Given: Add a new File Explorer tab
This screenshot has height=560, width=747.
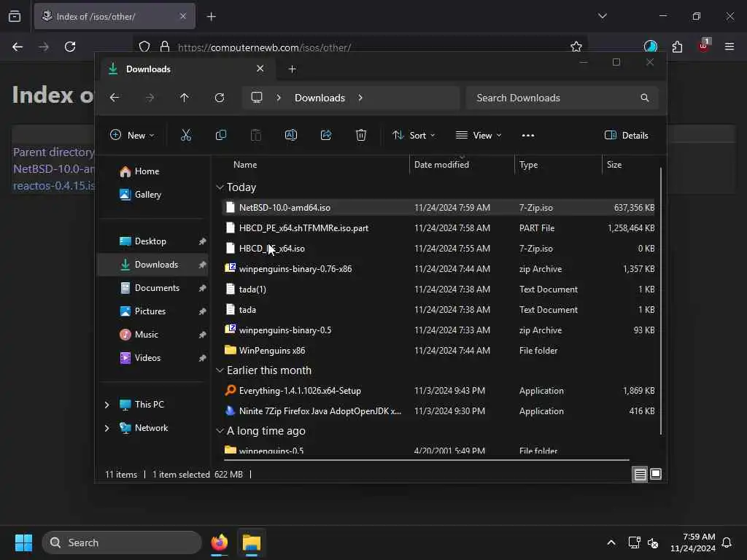Looking at the screenshot, I should (x=292, y=69).
